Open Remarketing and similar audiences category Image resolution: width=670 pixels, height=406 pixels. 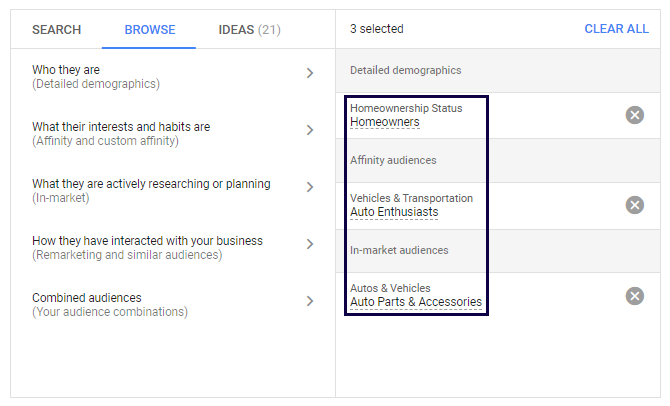pyautogui.click(x=147, y=247)
